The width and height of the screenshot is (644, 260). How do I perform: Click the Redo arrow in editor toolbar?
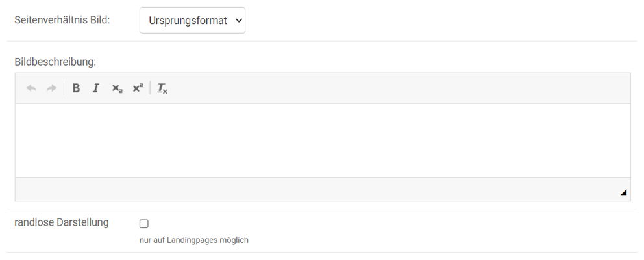coord(51,88)
